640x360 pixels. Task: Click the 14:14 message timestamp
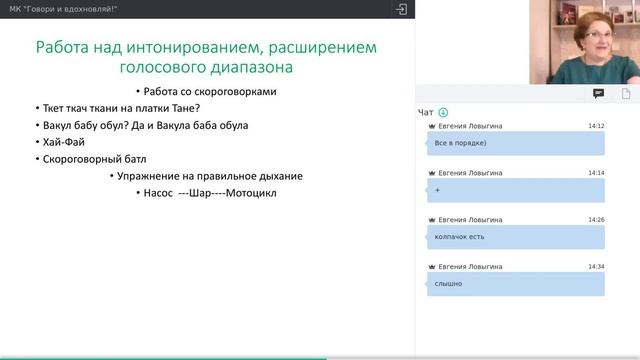596,173
